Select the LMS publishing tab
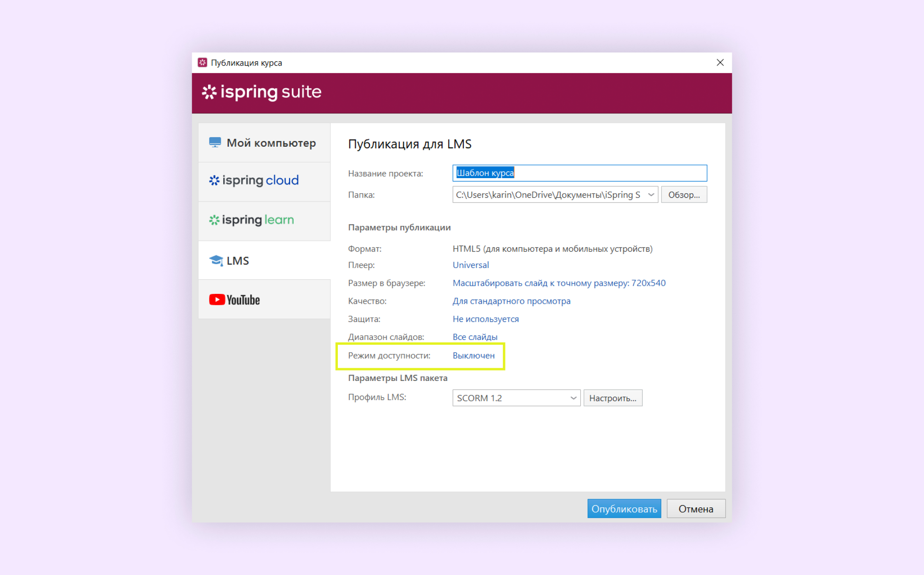Image resolution: width=924 pixels, height=575 pixels. click(x=264, y=260)
